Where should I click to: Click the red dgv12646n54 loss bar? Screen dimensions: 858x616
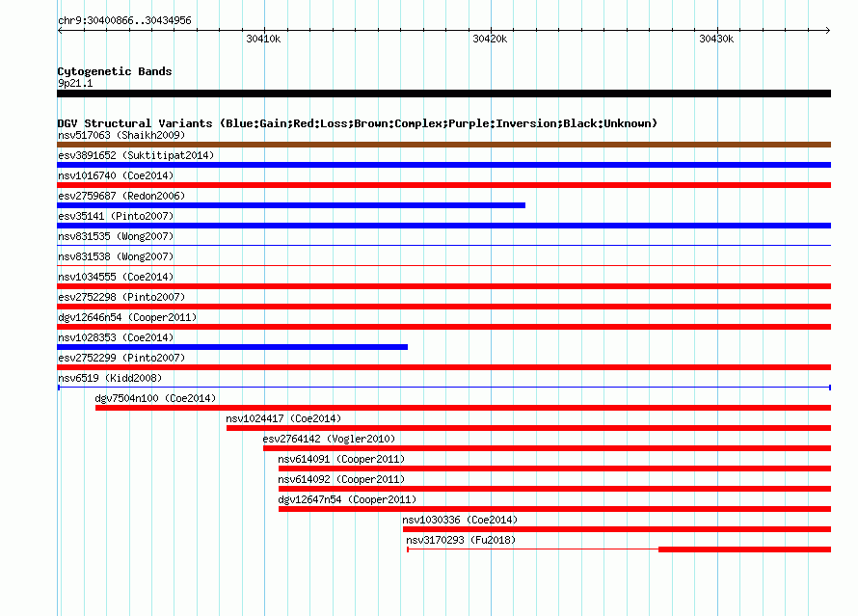pyautogui.click(x=443, y=327)
